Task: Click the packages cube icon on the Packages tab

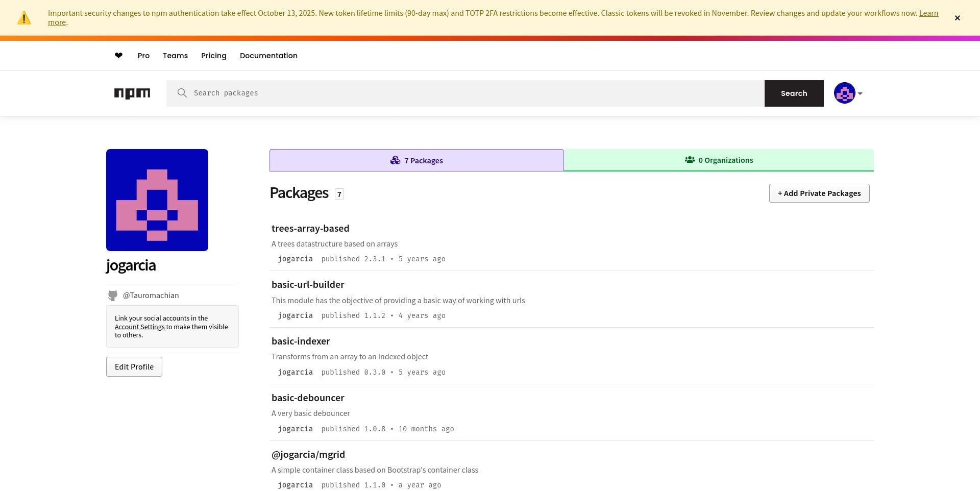Action: [x=395, y=160]
